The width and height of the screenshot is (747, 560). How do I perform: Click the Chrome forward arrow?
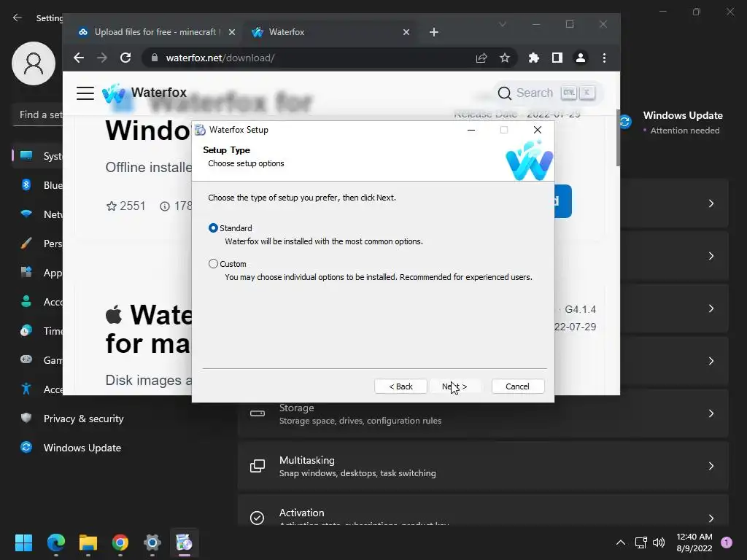point(102,58)
